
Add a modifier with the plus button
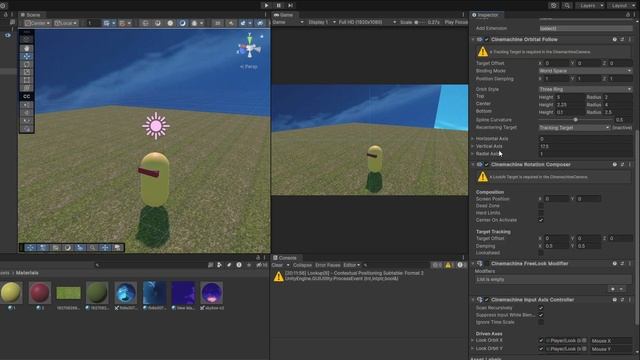(x=613, y=289)
